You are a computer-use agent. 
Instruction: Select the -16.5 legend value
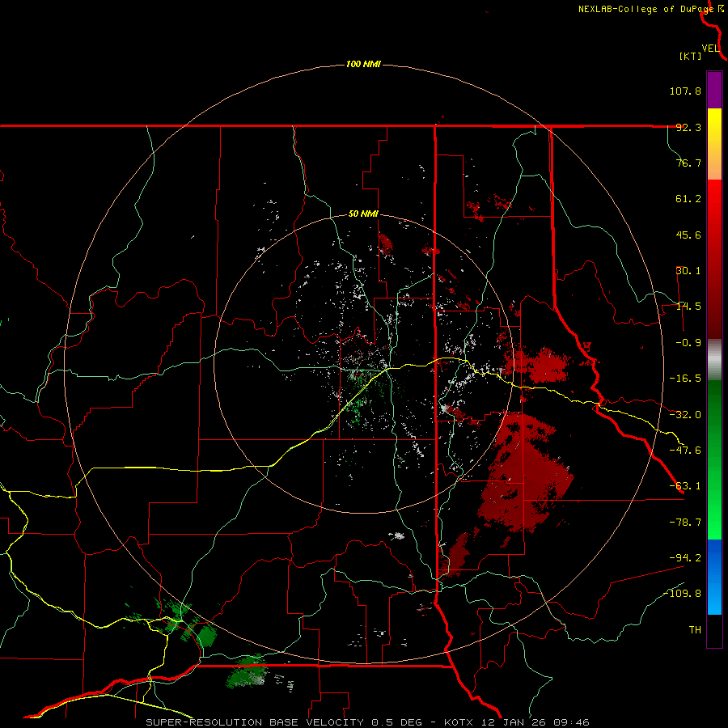pyautogui.click(x=685, y=379)
